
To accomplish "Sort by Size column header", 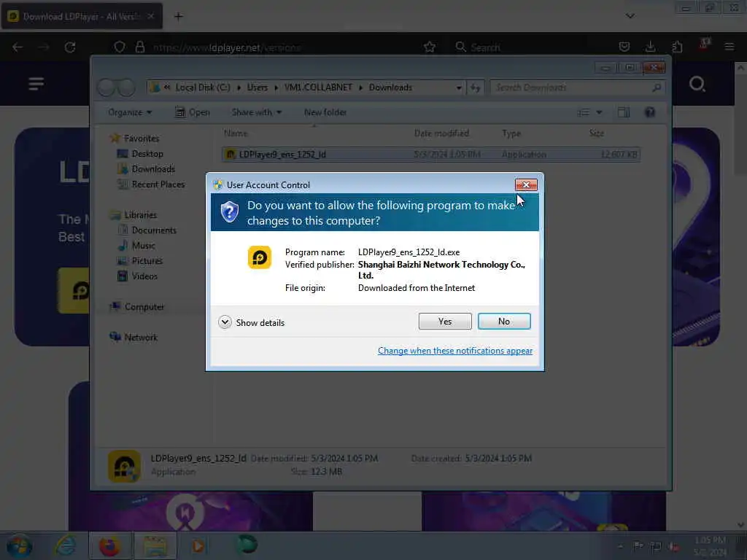I will [597, 133].
